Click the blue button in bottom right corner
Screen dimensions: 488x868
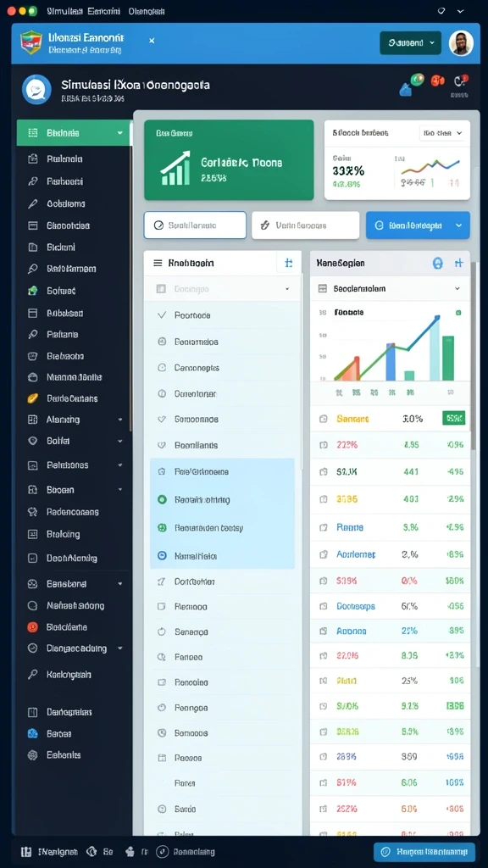click(424, 851)
